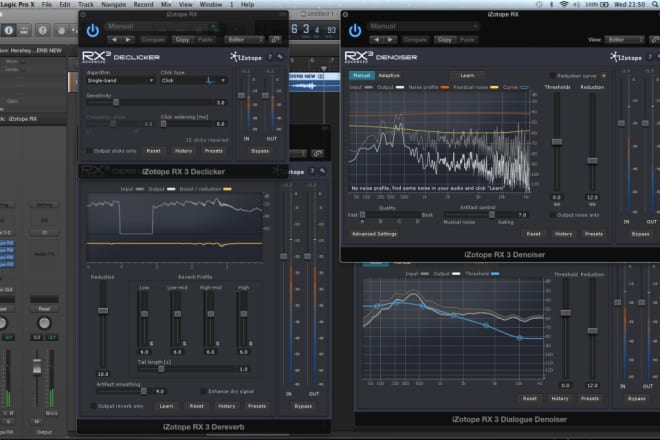The image size is (660, 440).
Task: Open the Algorithm Single-band dropdown
Action: point(120,80)
